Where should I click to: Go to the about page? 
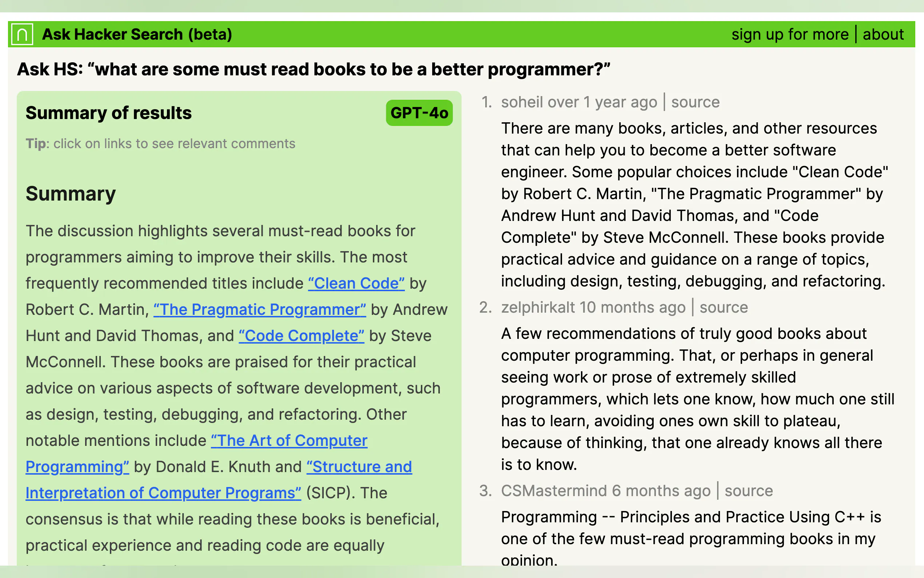[x=883, y=35]
